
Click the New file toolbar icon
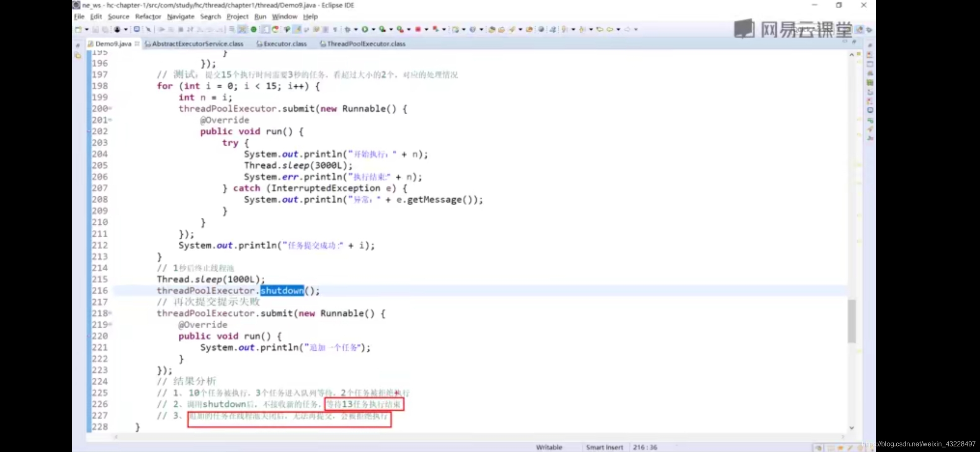(78, 29)
